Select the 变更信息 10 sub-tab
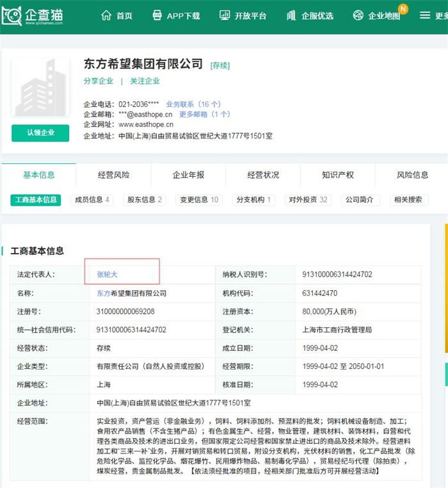The height and width of the screenshot is (488, 448). (x=199, y=200)
